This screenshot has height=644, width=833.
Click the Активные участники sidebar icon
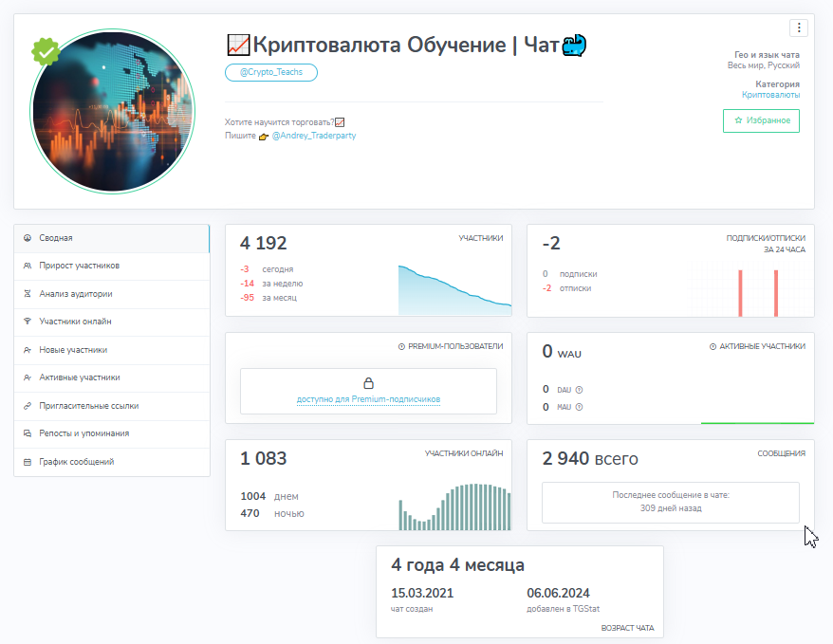pos(28,377)
